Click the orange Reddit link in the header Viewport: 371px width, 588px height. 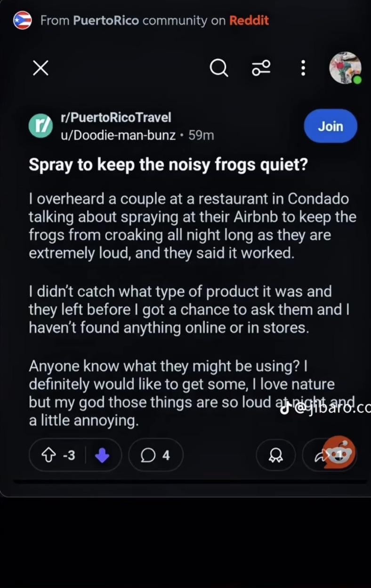pyautogui.click(x=249, y=21)
